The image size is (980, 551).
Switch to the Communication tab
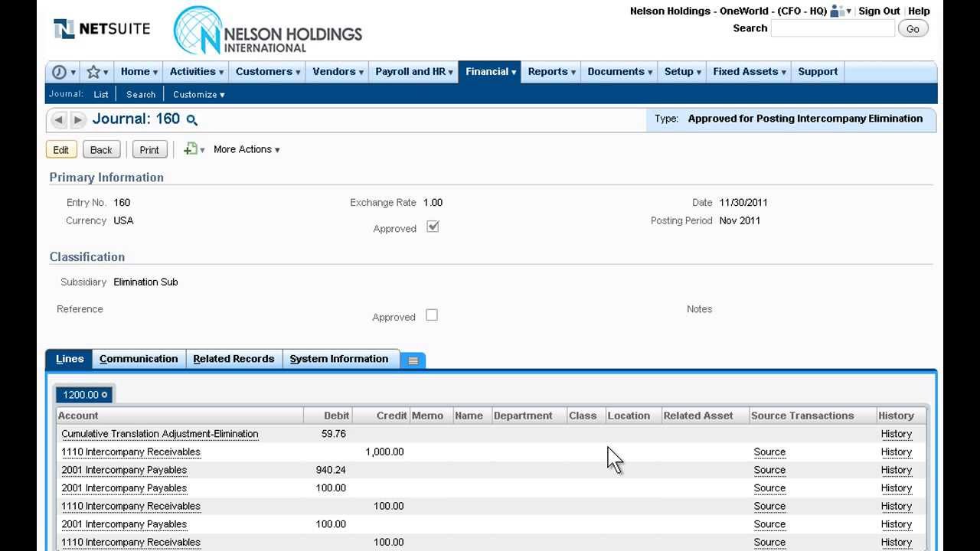(x=139, y=359)
